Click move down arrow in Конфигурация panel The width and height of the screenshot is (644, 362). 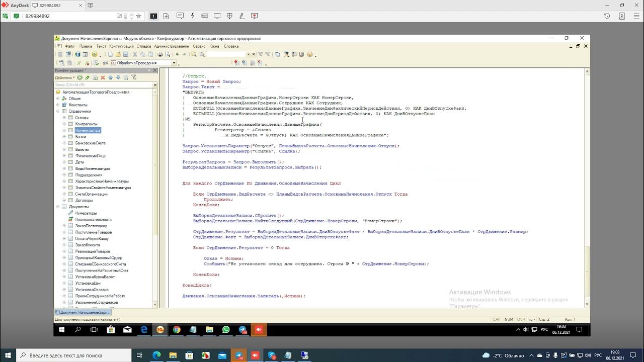[118, 77]
